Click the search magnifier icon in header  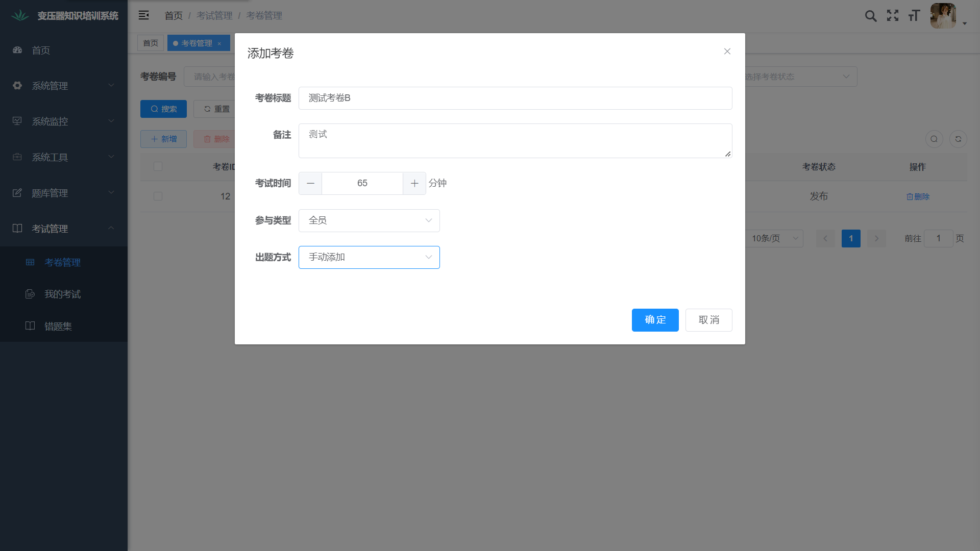coord(871,16)
